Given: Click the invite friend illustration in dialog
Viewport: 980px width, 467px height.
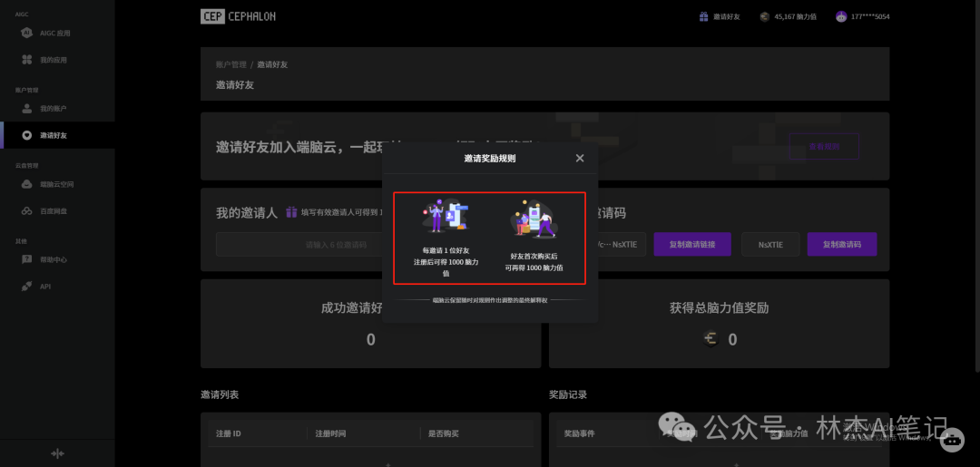Looking at the screenshot, I should coord(446,216).
